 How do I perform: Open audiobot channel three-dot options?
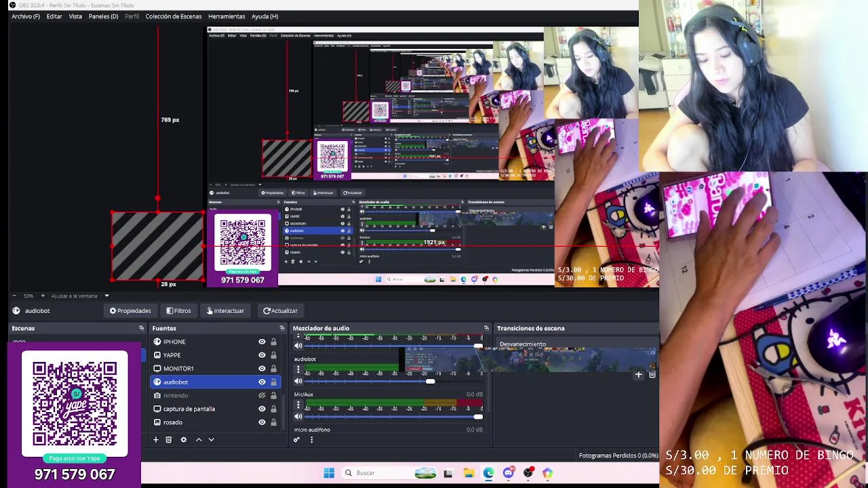pos(298,369)
